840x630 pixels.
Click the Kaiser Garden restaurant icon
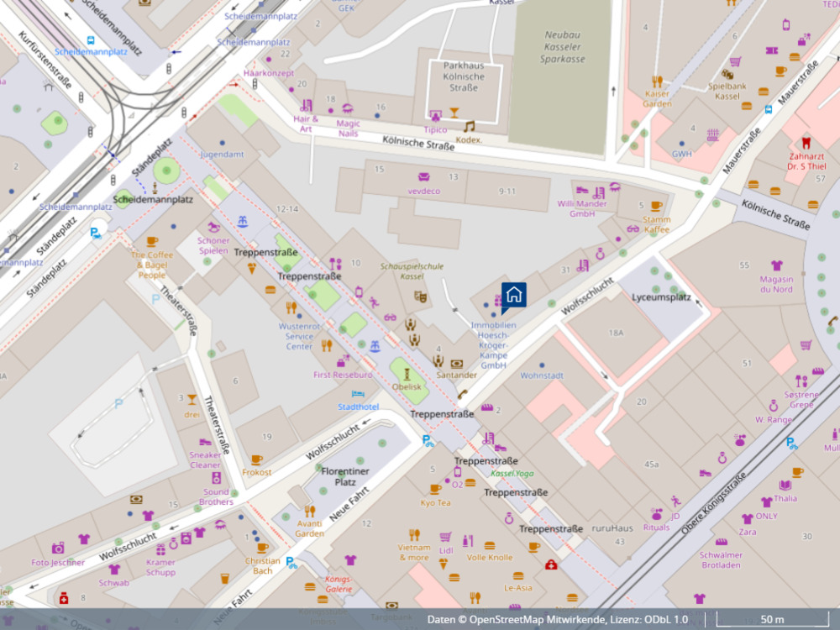[x=657, y=81]
